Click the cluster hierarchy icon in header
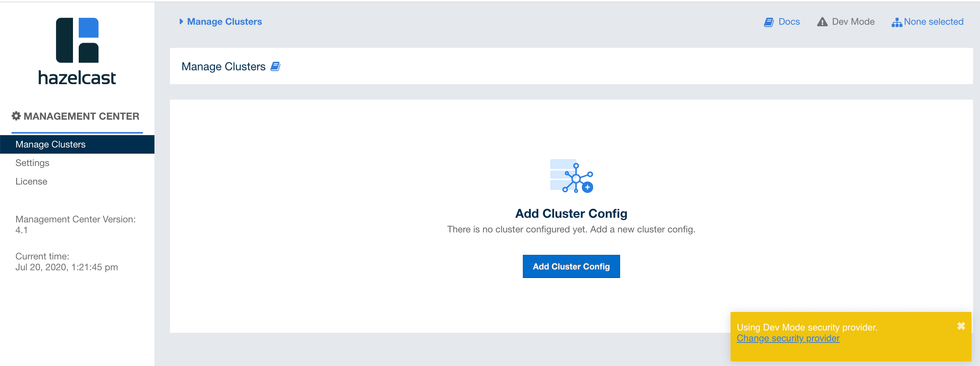This screenshot has height=366, width=980. coord(897,22)
